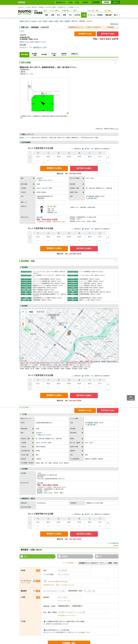Switch map to 航空写真 view
This screenshot has width=138, height=644.
pyautogui.click(x=41, y=312)
